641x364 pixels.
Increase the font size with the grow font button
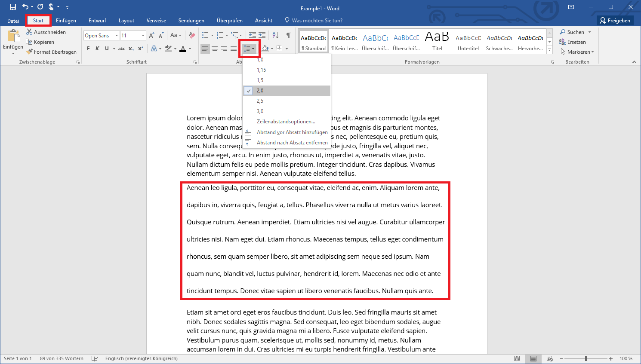(151, 36)
